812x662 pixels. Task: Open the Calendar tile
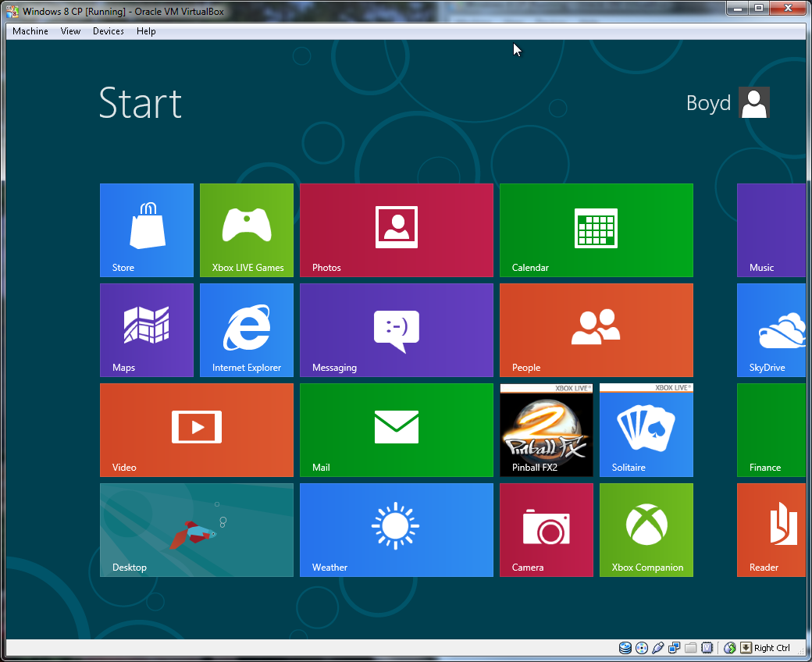(596, 230)
